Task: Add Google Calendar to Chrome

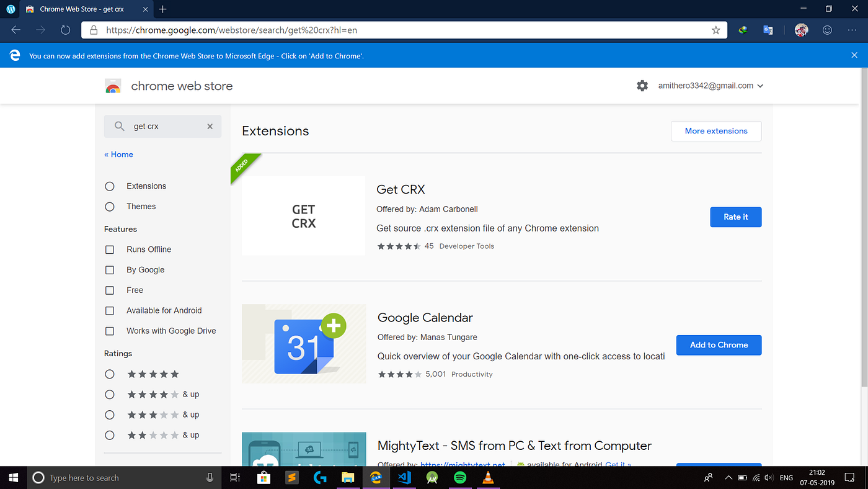Action: (719, 345)
